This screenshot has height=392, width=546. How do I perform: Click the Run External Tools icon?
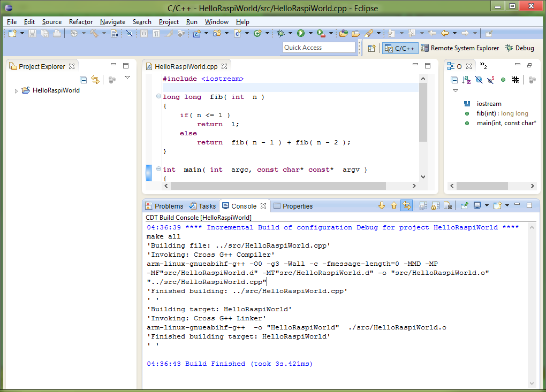tap(321, 33)
